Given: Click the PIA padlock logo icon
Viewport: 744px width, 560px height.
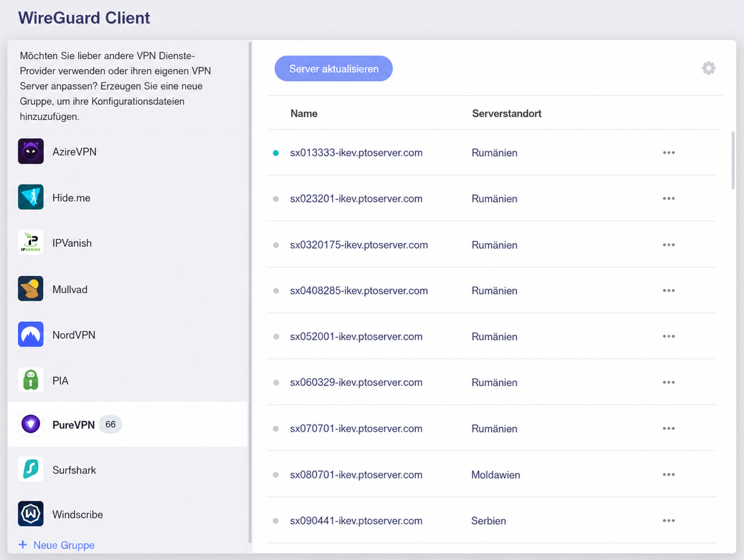Looking at the screenshot, I should [31, 380].
